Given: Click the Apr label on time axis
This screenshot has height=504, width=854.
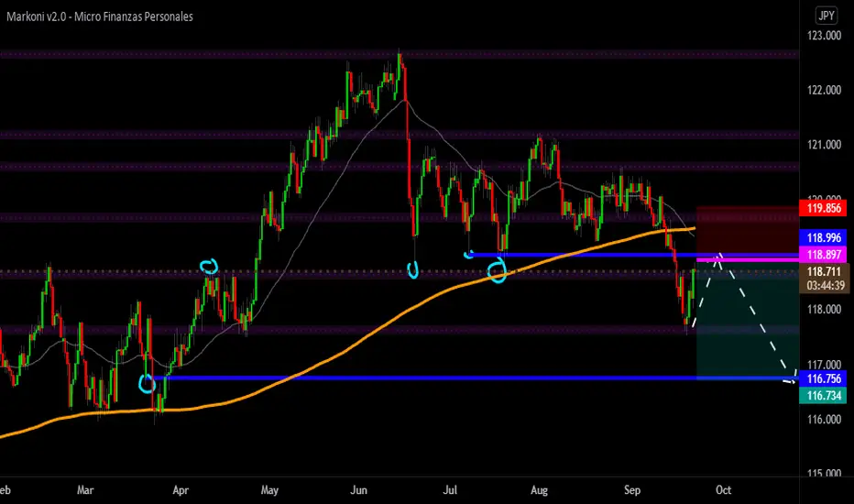Looking at the screenshot, I should [x=181, y=490].
